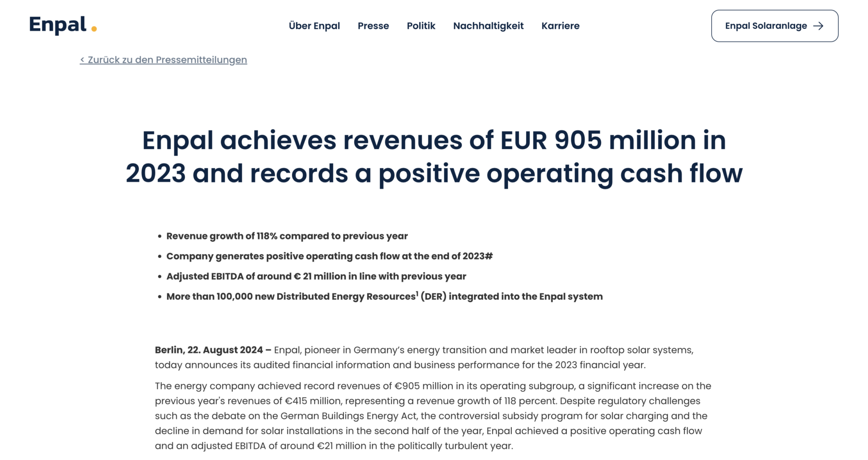868x460 pixels.
Task: Click the footnote 1 superscript after Resources
Action: pyautogui.click(x=417, y=293)
